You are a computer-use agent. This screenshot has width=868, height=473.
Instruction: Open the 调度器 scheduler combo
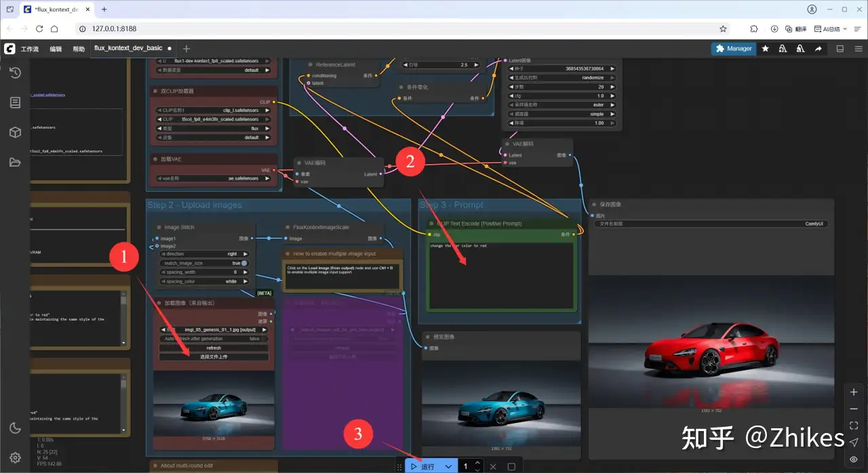point(562,114)
